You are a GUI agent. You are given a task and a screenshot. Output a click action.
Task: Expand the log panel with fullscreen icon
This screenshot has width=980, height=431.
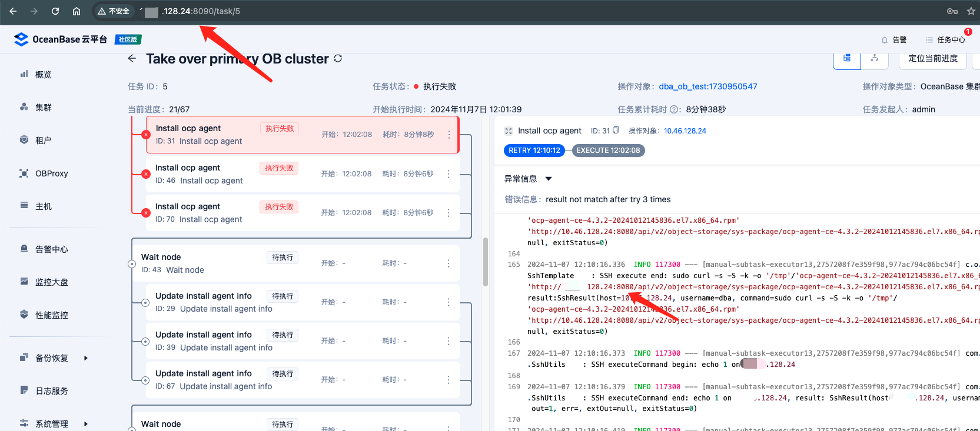click(509, 131)
